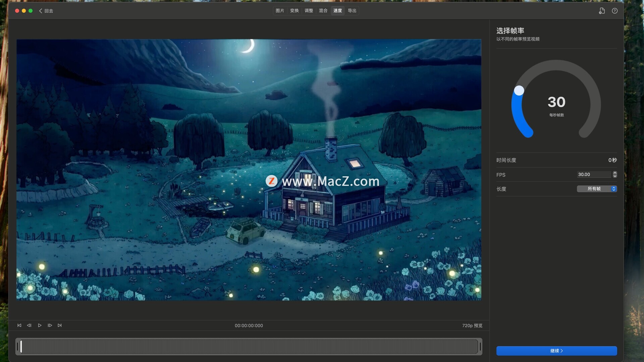Click the 选择帧率 heading
644x362 pixels.
510,31
